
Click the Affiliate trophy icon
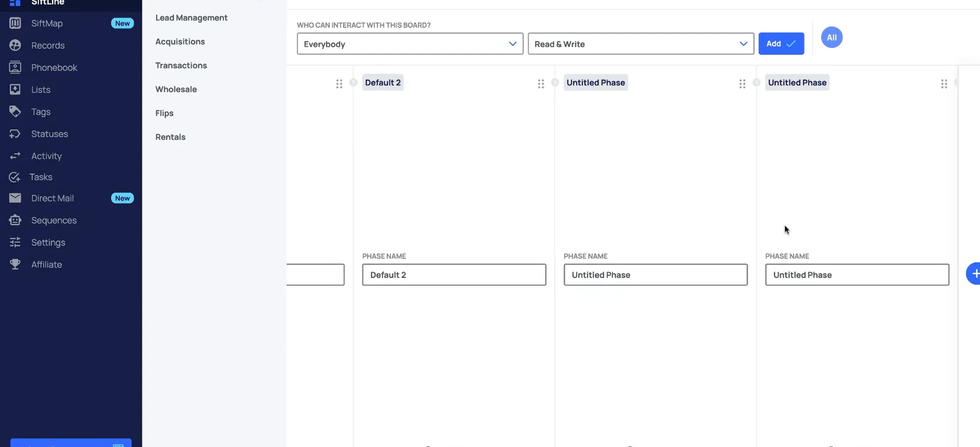[x=15, y=264]
